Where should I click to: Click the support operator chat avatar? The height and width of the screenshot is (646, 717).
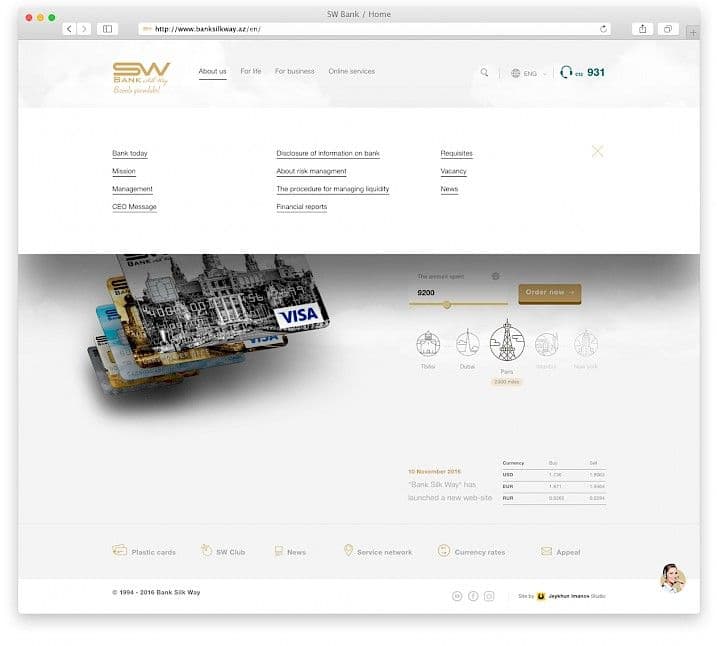click(673, 578)
